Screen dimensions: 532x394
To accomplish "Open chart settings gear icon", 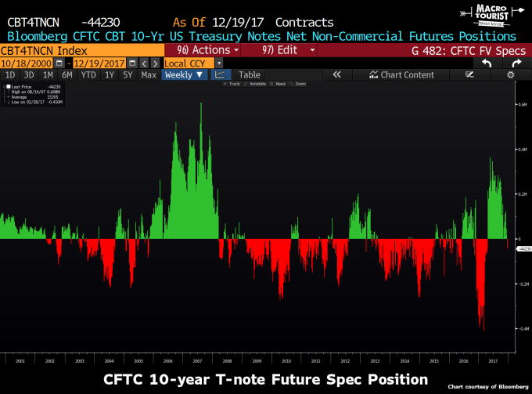I will pyautogui.click(x=510, y=75).
